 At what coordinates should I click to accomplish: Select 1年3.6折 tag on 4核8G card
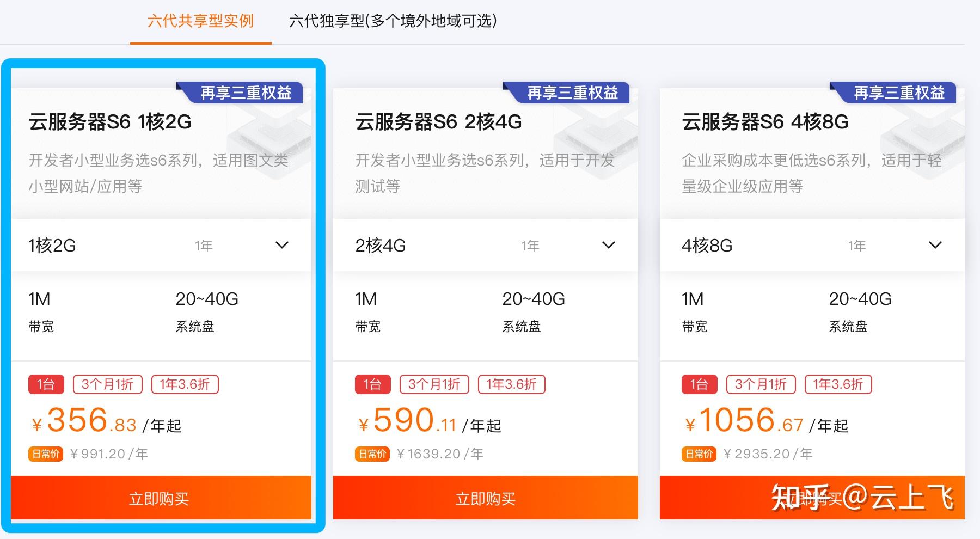pos(838,384)
